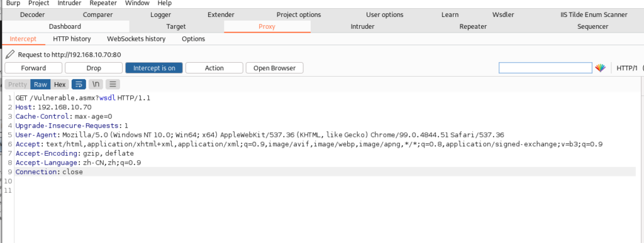Viewport: 644px width, 243px height.
Task: Open the message editor hamburger menu icon
Action: point(113,84)
